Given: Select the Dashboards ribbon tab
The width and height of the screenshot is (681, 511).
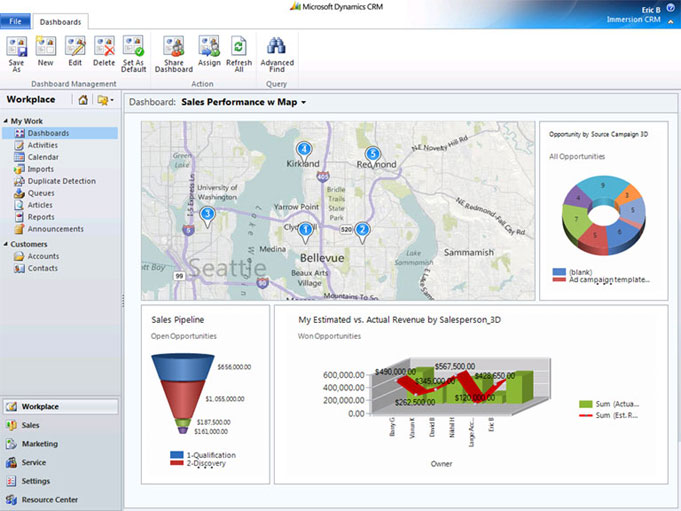Looking at the screenshot, I should click(62, 21).
